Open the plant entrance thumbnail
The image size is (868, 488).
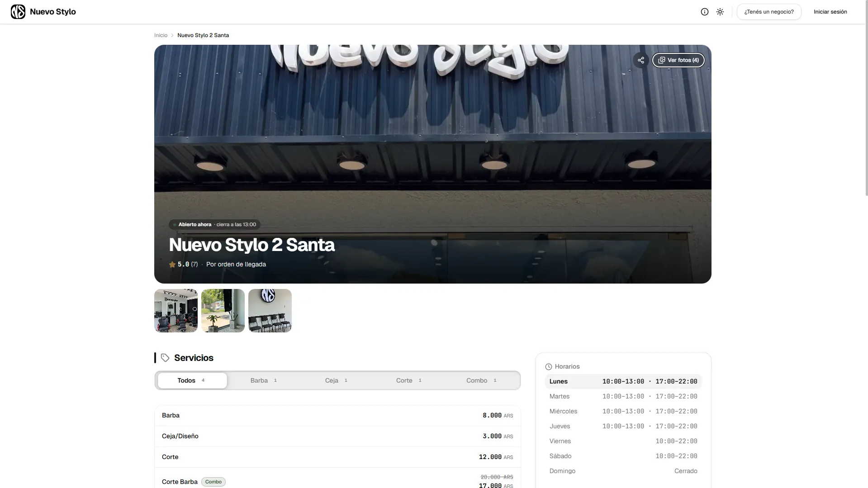pos(223,311)
